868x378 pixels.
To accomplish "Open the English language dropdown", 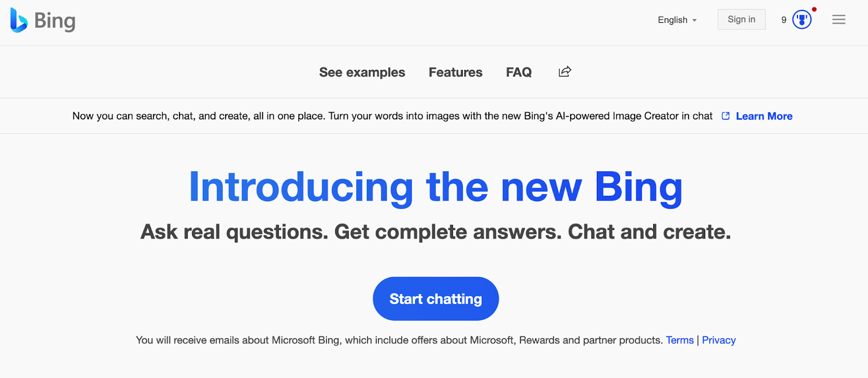I will click(x=673, y=20).
